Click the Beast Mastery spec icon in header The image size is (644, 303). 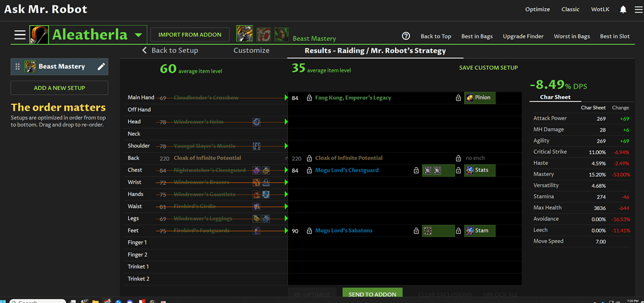(x=245, y=34)
